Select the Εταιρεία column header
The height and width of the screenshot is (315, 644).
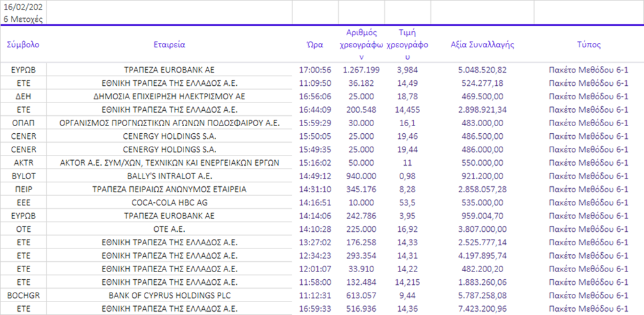click(169, 45)
